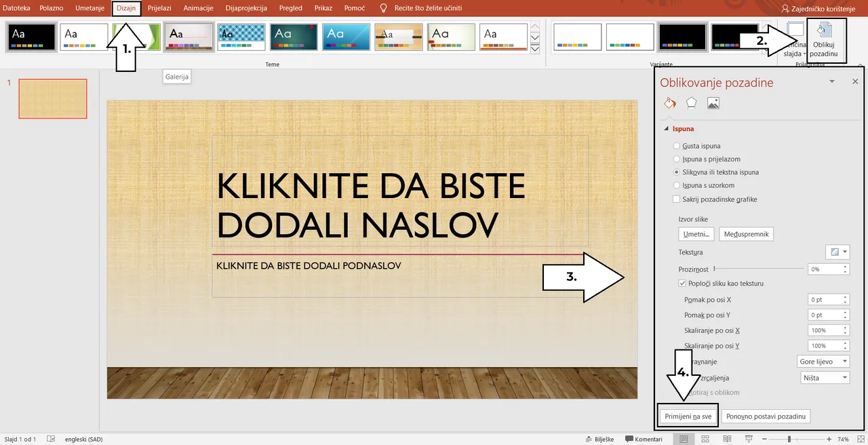
Task: Open Komentari comments pane
Action: (x=644, y=439)
